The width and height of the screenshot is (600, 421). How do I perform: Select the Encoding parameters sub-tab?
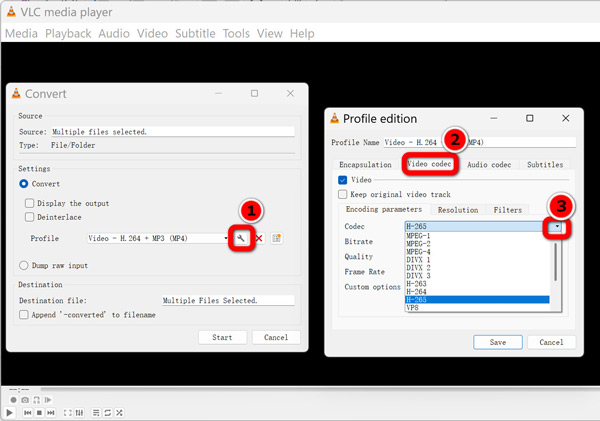[x=384, y=209]
